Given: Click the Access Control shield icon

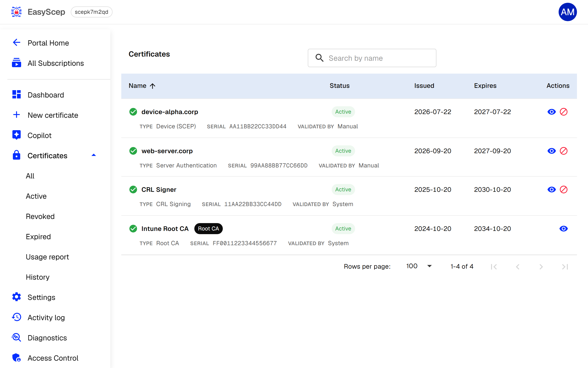Looking at the screenshot, I should pos(16,358).
